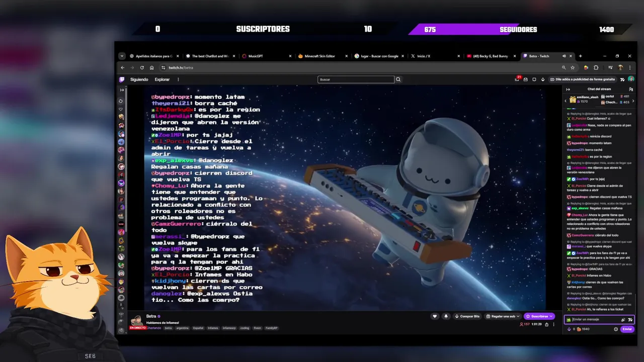Expand the left channel sidebar

121,90
